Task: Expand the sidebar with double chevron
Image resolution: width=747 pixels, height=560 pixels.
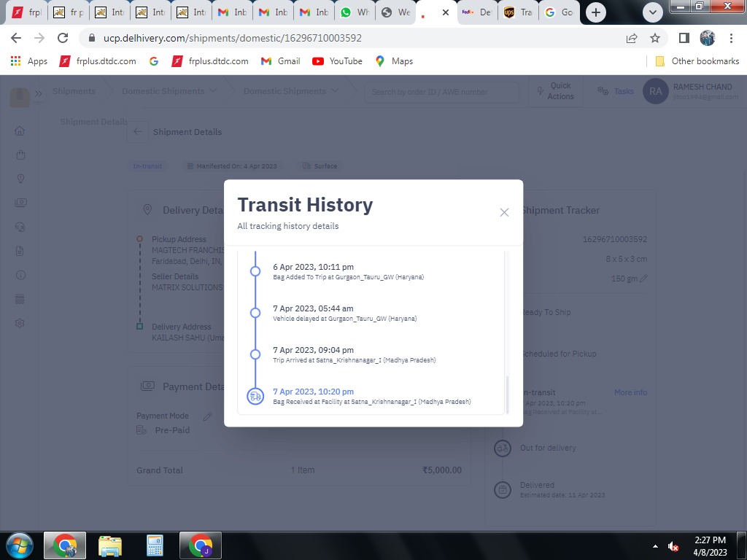Action: [39, 93]
